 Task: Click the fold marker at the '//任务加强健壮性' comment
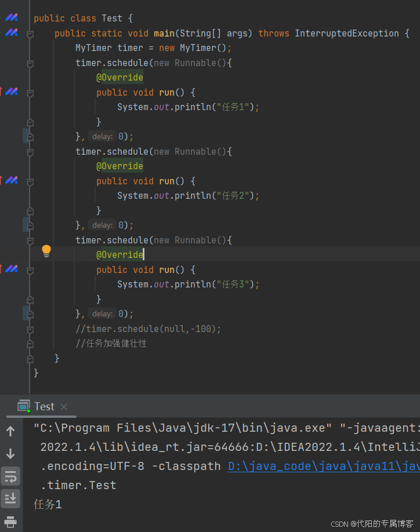coord(30,344)
